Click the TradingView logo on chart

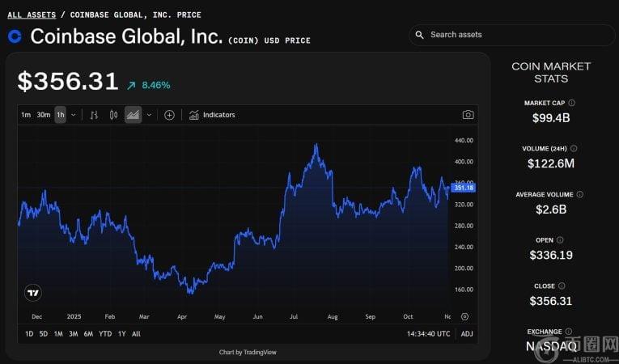click(33, 293)
